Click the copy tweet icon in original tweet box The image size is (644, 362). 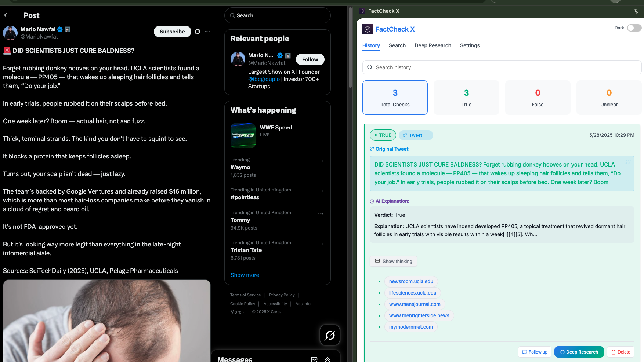coord(628,162)
